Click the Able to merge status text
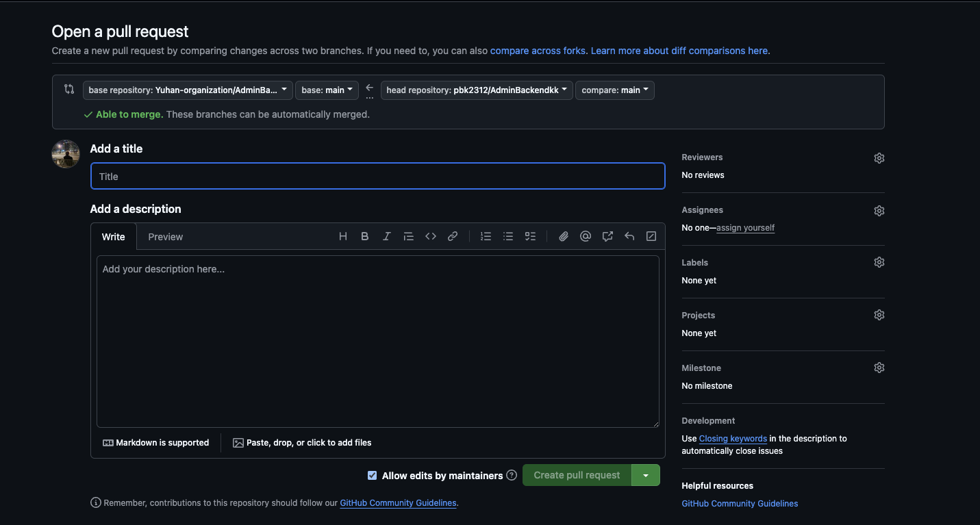The width and height of the screenshot is (980, 525). coord(129,114)
